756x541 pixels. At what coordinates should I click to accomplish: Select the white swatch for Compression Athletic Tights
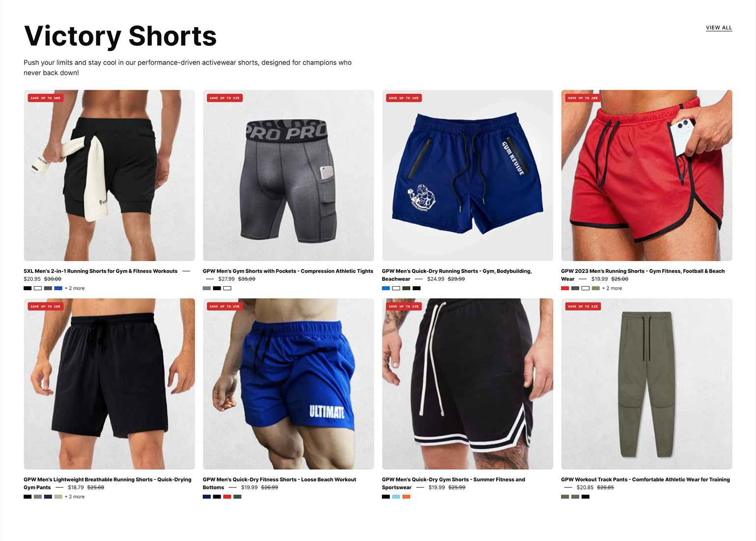227,288
